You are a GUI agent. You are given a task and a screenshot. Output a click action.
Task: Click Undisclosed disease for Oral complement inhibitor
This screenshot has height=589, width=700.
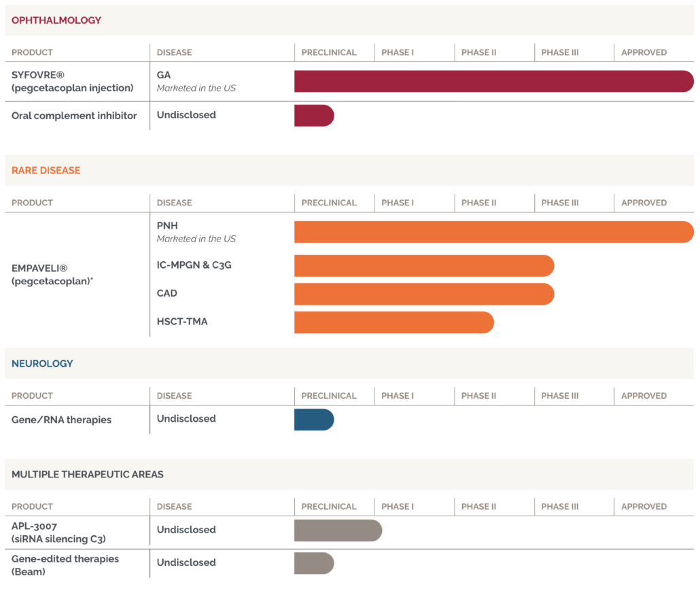click(186, 115)
